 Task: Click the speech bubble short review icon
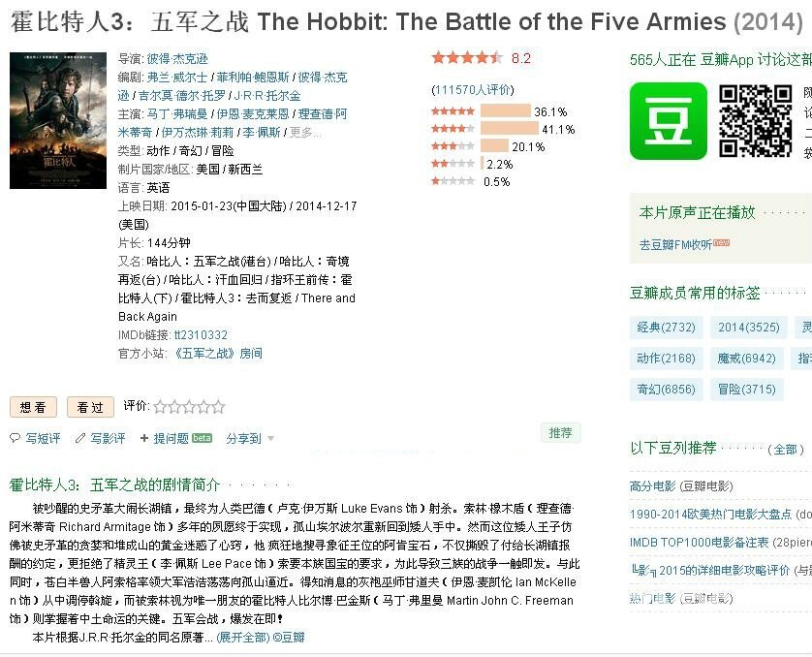(x=16, y=438)
